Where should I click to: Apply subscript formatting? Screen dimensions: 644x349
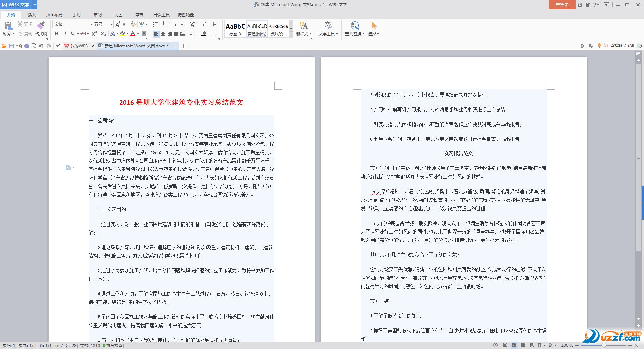pos(103,34)
